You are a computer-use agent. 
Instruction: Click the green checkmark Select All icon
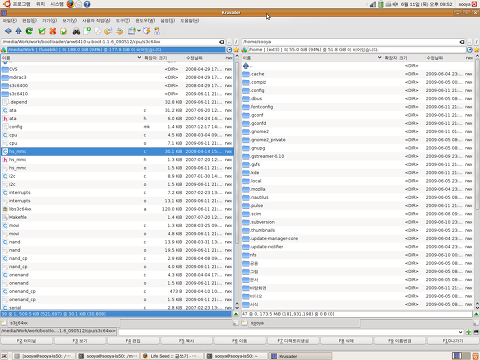point(42,31)
